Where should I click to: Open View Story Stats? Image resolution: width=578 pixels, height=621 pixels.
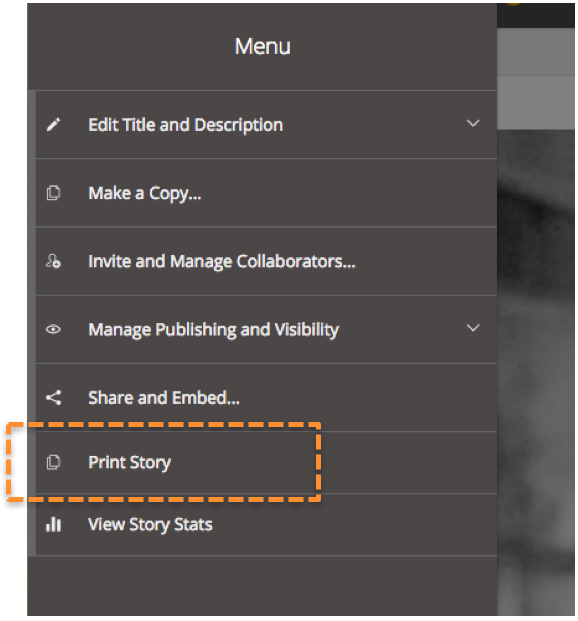point(150,525)
